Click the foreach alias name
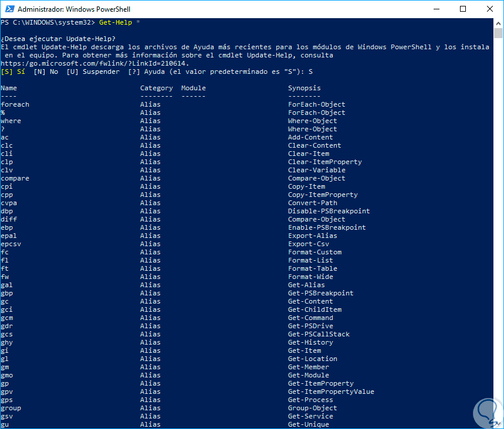This screenshot has height=429, width=504. [15, 104]
